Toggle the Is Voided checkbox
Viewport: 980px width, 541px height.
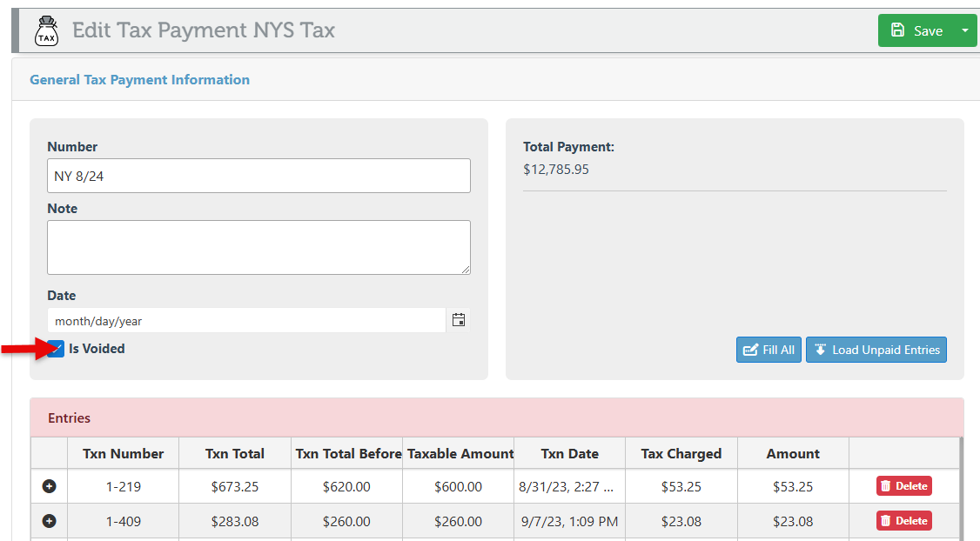57,349
